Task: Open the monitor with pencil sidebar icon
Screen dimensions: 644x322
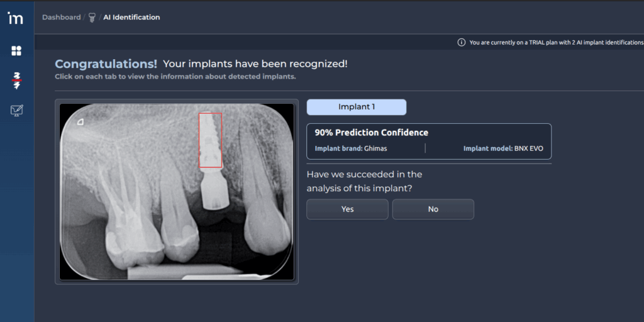Action: click(16, 111)
